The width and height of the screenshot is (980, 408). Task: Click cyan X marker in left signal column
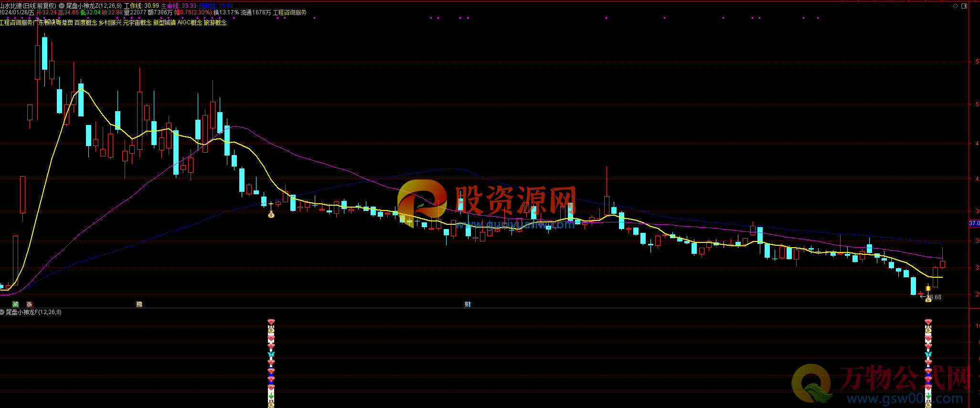271,354
